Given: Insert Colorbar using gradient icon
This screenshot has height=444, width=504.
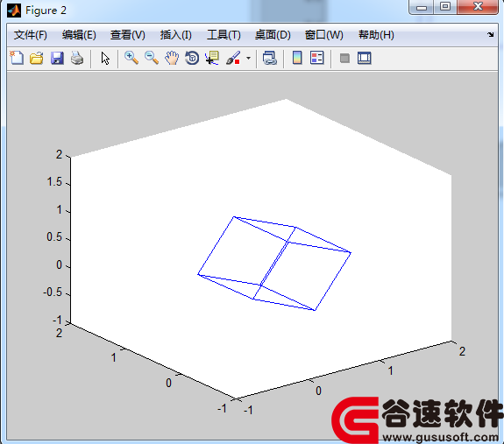Looking at the screenshot, I should 297,58.
